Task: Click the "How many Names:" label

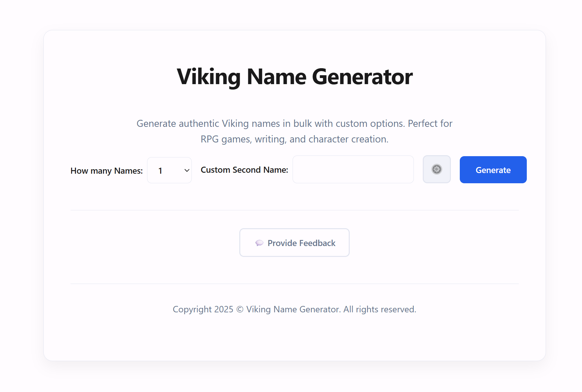Action: (107, 171)
